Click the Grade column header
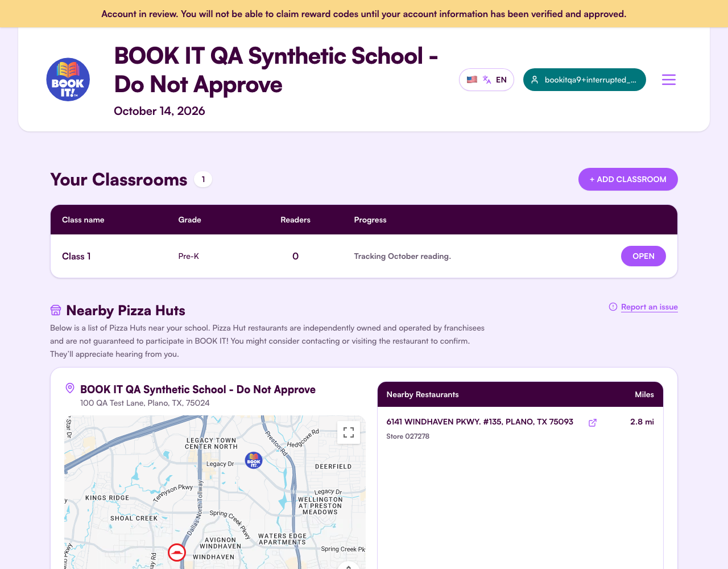728x569 pixels. click(190, 220)
